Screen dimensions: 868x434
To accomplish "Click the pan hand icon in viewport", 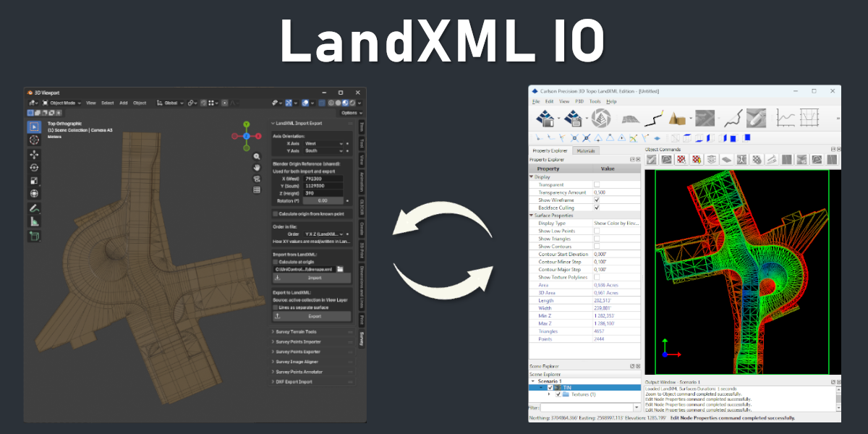I will point(257,167).
